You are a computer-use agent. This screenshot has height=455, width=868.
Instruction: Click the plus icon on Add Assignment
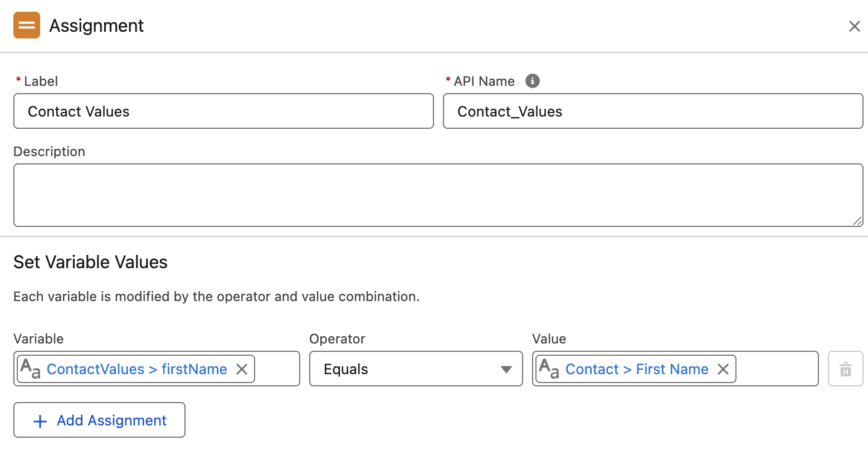click(x=39, y=420)
